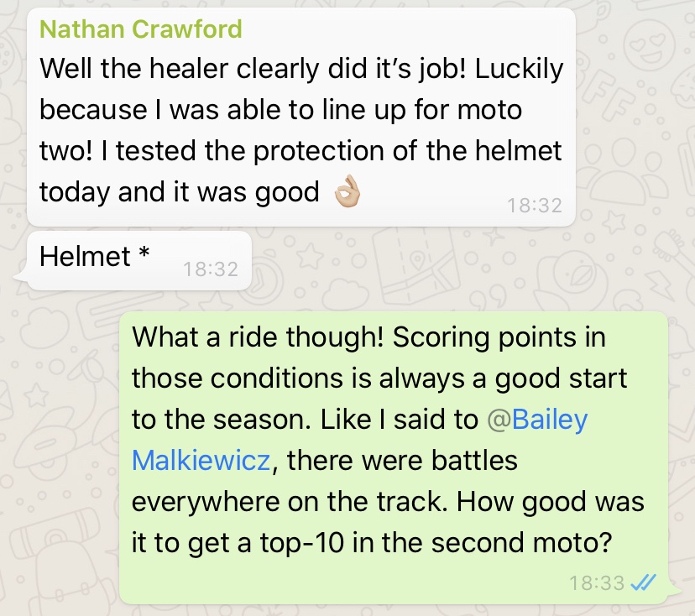695x616 pixels.
Task: Click the 18:32 timestamp of the first message
Action: [x=535, y=205]
